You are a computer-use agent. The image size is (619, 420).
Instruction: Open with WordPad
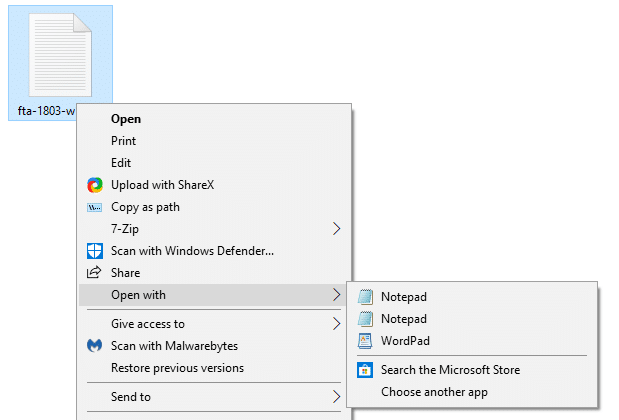tap(472, 341)
